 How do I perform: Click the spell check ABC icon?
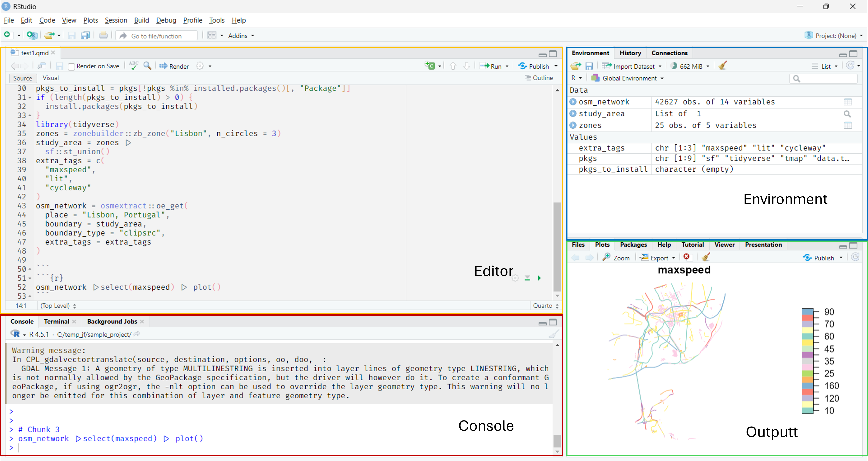tap(133, 66)
